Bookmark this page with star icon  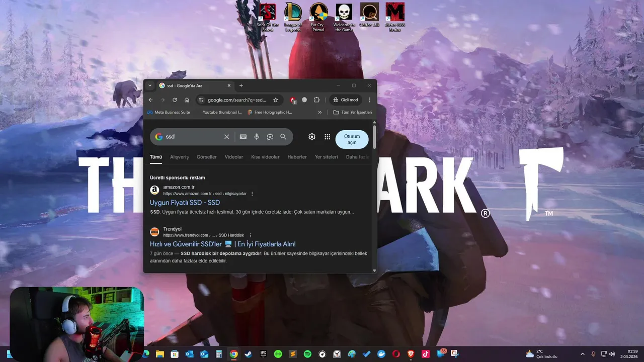click(276, 100)
